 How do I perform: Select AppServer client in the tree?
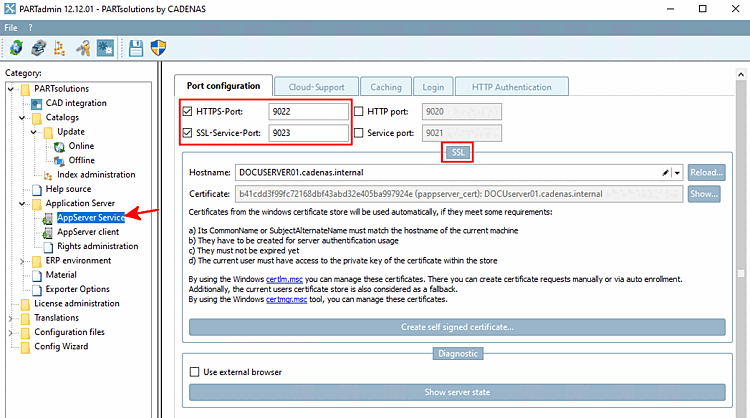(88, 232)
